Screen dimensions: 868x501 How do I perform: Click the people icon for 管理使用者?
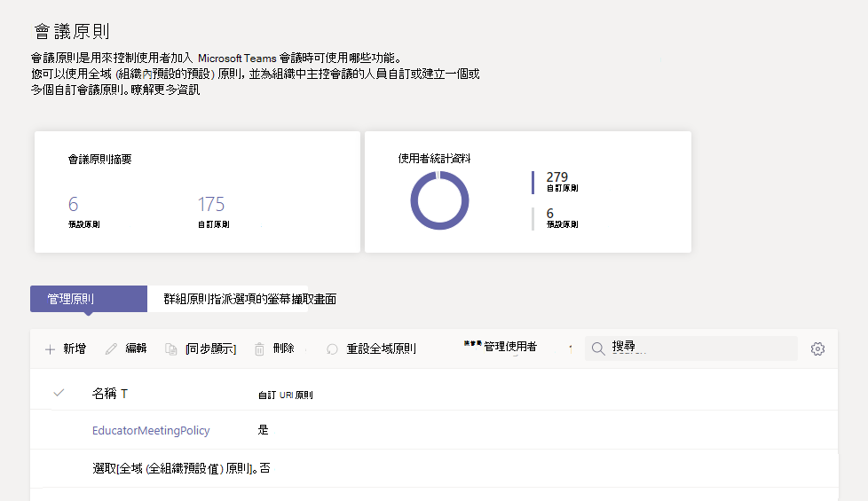472,344
